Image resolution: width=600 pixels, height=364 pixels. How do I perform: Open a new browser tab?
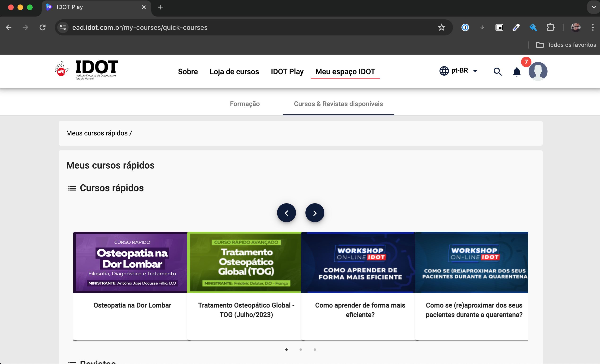tap(161, 7)
